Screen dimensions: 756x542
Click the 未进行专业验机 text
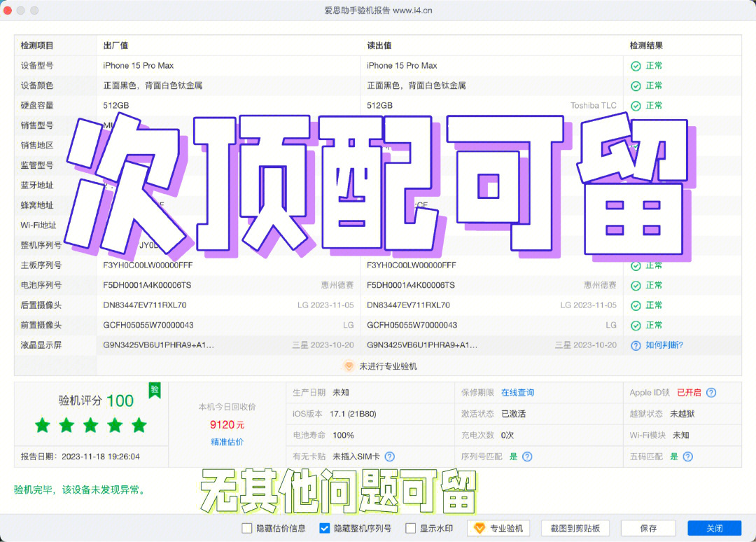(x=388, y=366)
